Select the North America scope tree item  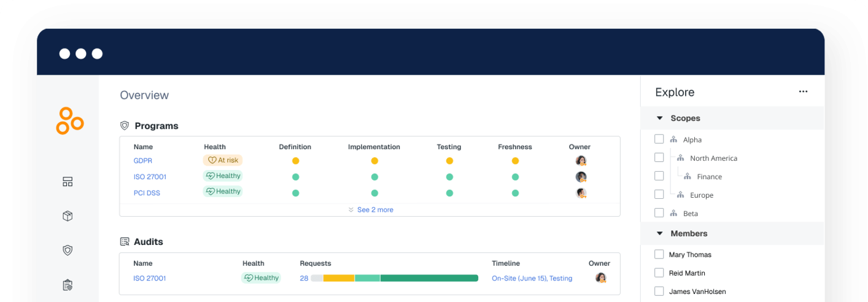(x=713, y=158)
